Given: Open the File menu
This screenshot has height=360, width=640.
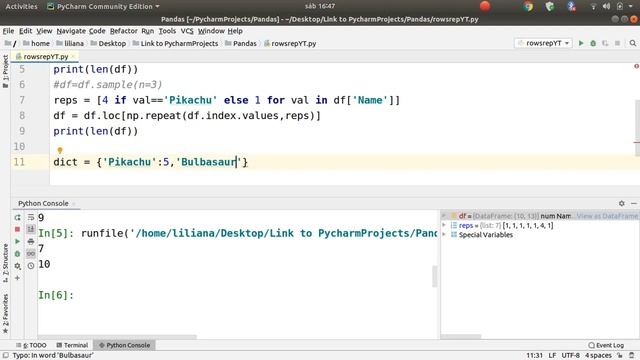Looking at the screenshot, I should click(8, 31).
